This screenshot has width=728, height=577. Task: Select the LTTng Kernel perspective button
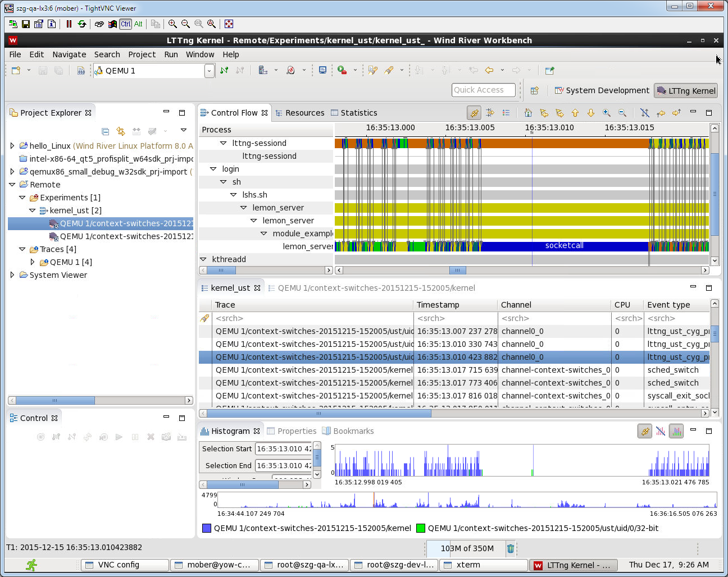[686, 91]
